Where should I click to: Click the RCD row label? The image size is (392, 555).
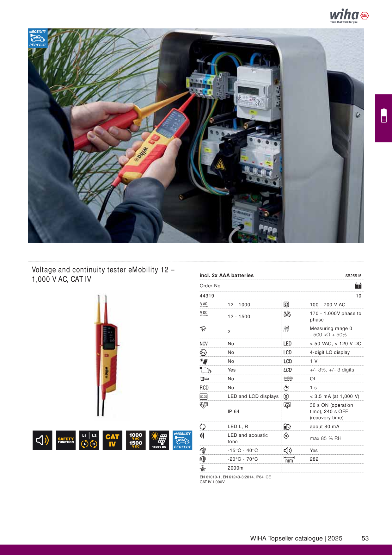click(x=204, y=388)
